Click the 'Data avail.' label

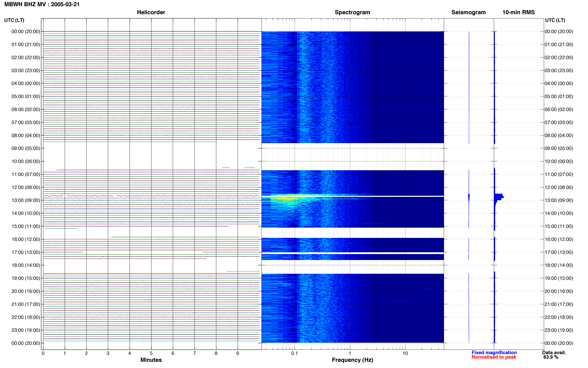tap(554, 352)
